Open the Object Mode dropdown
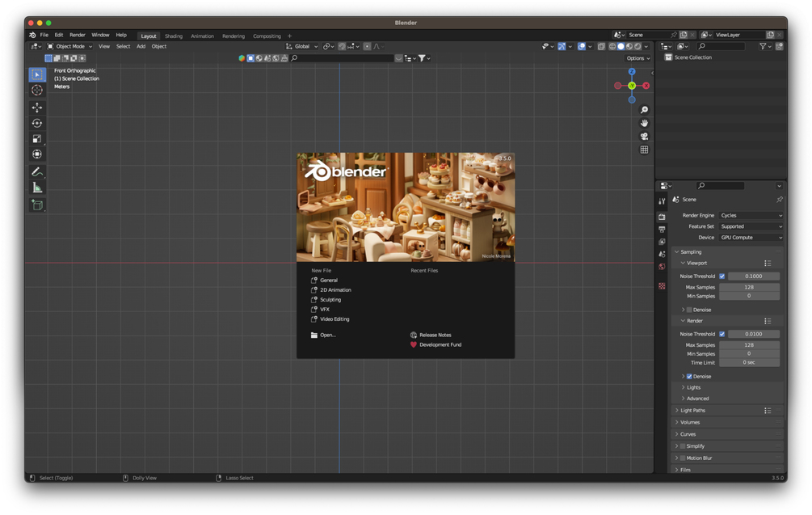 click(x=69, y=46)
